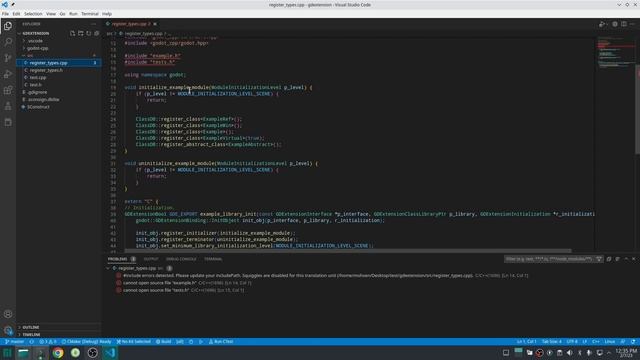Switch to the Problems panel tab

[x=118, y=259]
